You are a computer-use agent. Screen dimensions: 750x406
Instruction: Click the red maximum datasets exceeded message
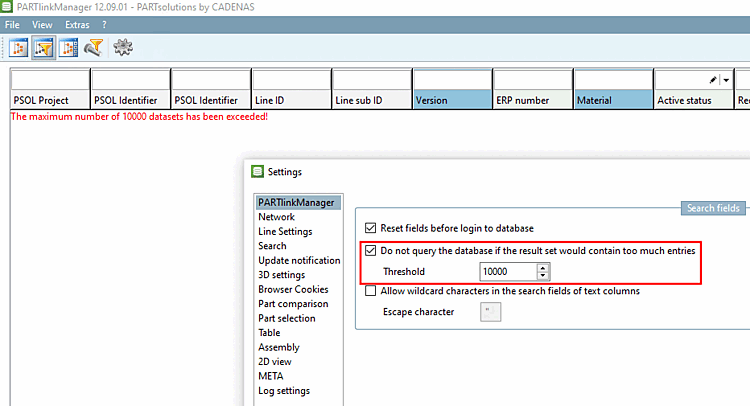[x=139, y=117]
